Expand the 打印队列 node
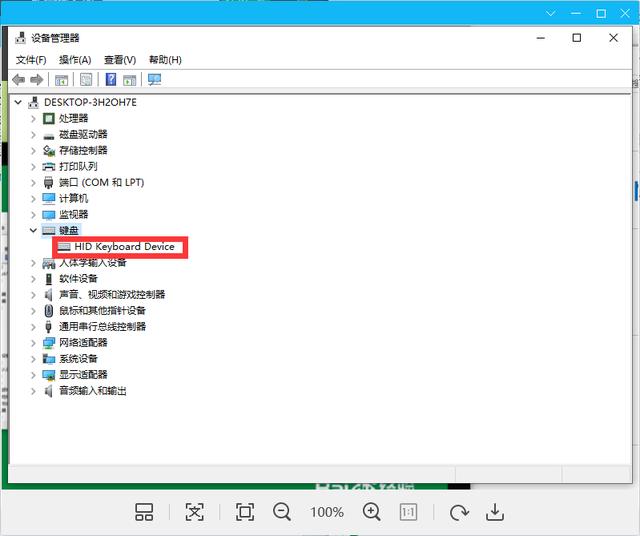 point(33,167)
